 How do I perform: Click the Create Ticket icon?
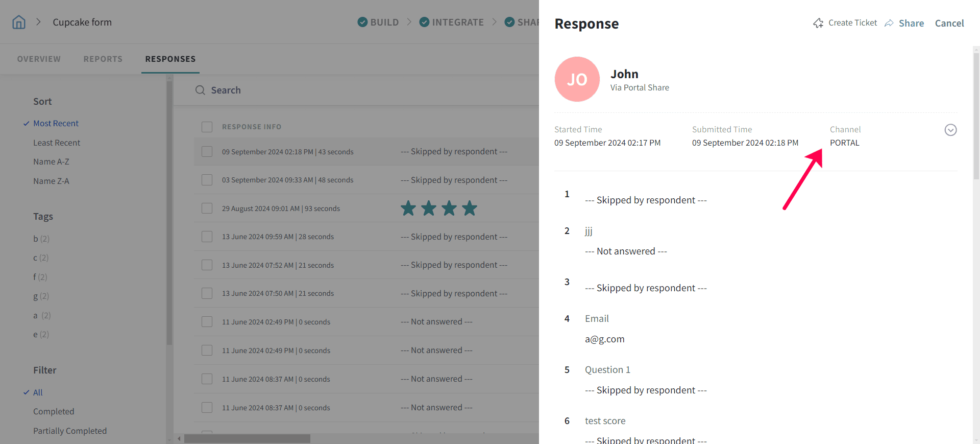818,23
